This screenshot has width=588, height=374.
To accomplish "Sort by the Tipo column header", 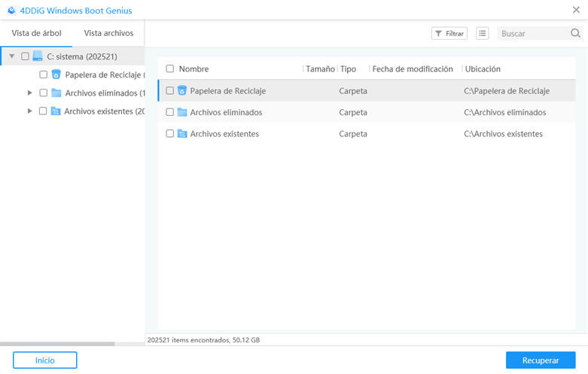I will point(348,68).
